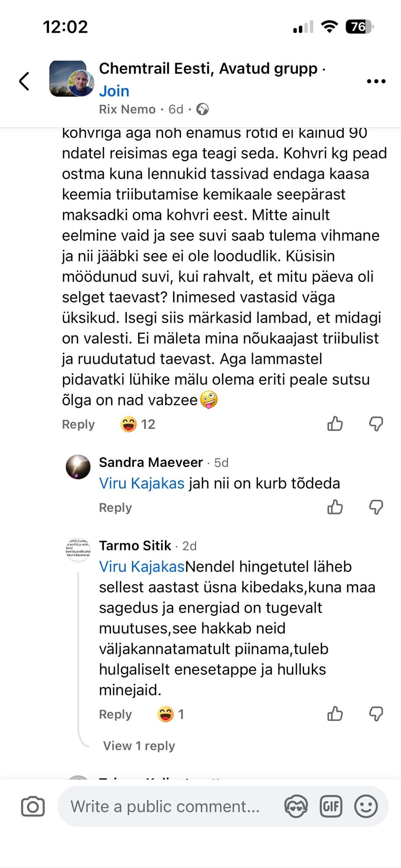Open the avatar sticker picker

[x=296, y=806]
